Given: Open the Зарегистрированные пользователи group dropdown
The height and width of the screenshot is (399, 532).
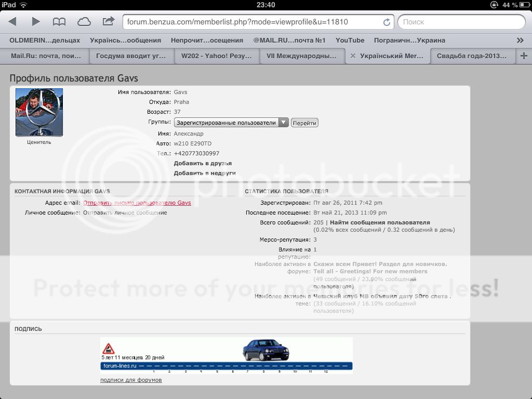Looking at the screenshot, I should (232, 123).
